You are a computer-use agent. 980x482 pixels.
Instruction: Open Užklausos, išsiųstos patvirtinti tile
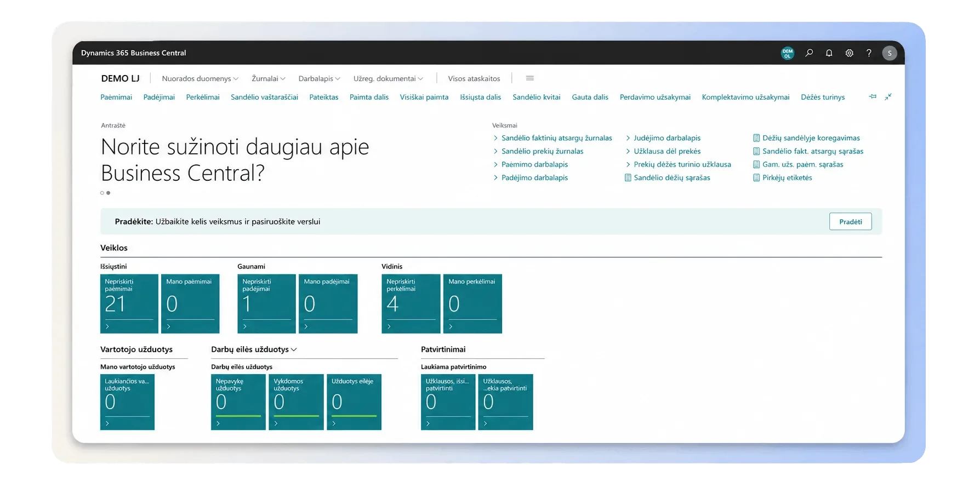(x=448, y=402)
